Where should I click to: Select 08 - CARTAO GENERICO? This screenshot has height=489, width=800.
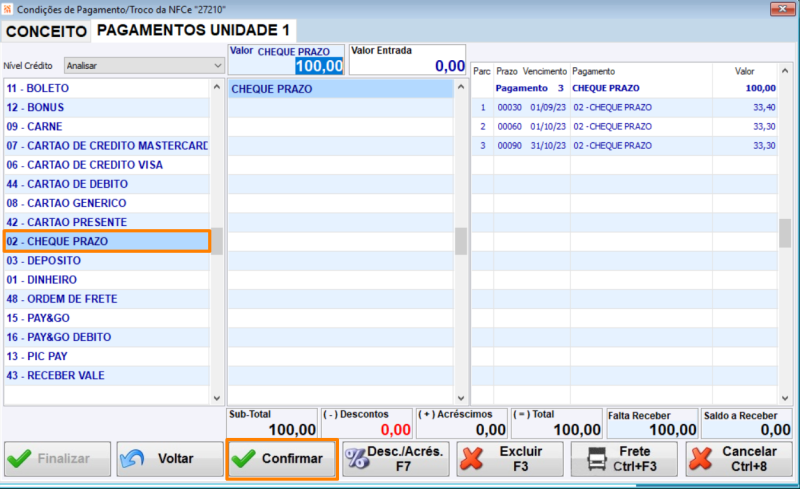pos(107,203)
